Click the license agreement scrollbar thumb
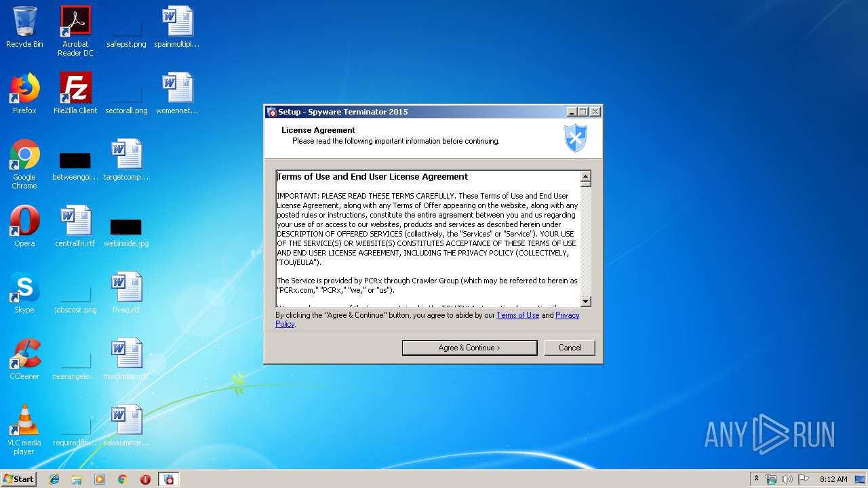868x488 pixels. (586, 184)
